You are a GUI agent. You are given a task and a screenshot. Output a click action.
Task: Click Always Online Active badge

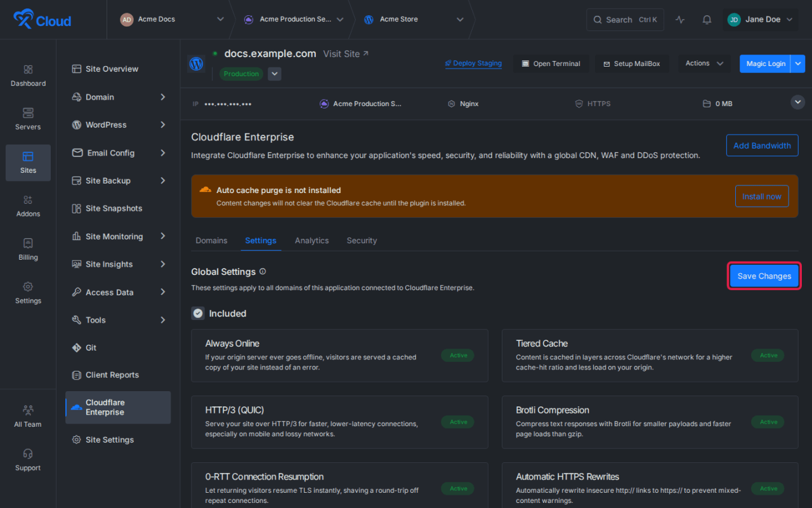[x=458, y=356]
